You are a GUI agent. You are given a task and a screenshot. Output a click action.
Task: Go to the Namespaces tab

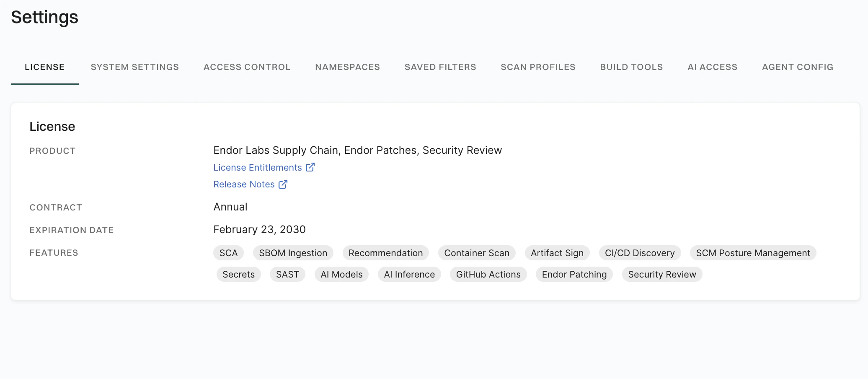pyautogui.click(x=348, y=67)
